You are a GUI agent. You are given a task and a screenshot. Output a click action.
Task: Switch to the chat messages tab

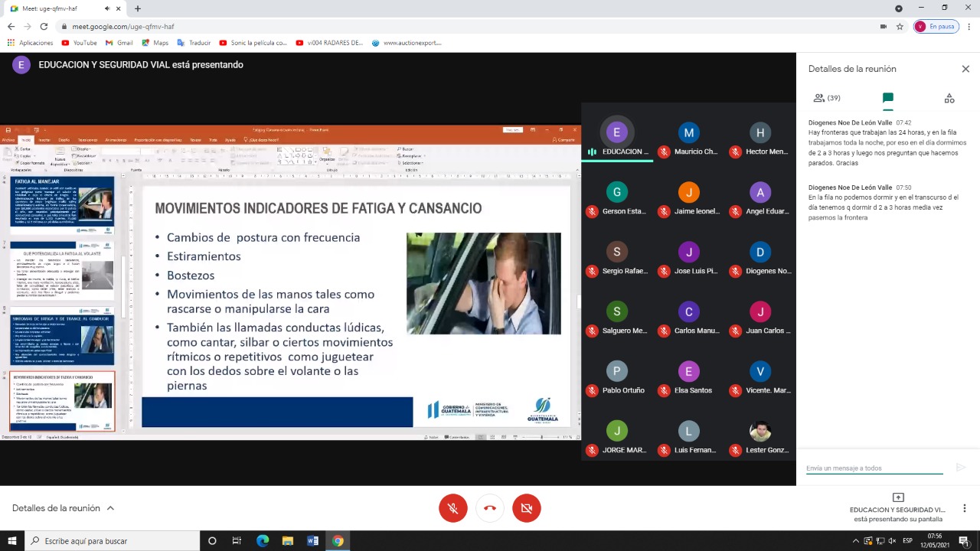(887, 99)
